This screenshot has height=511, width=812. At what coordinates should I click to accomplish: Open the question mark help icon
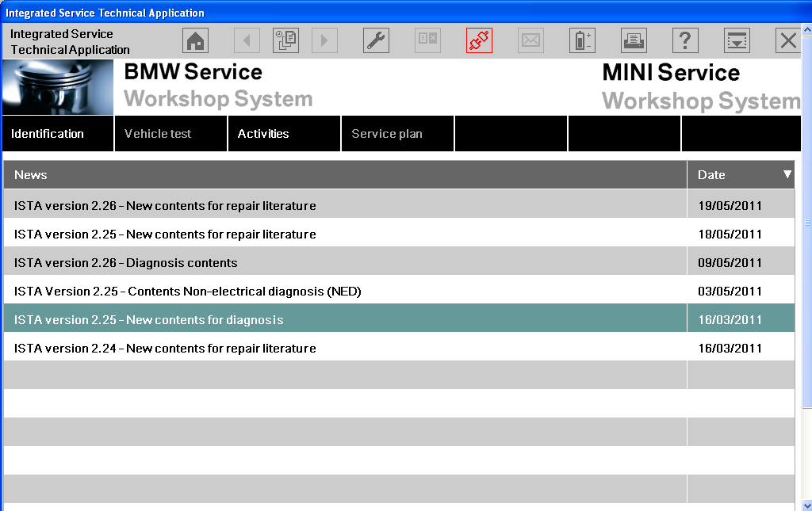point(685,40)
